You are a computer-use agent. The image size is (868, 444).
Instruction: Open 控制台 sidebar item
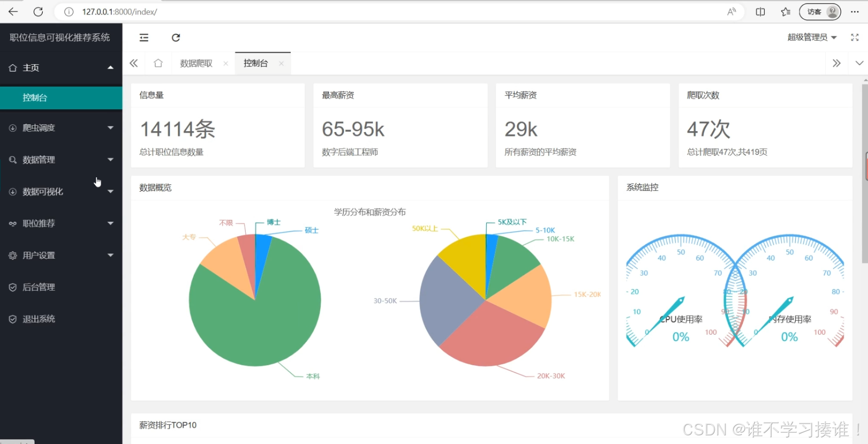pos(61,97)
